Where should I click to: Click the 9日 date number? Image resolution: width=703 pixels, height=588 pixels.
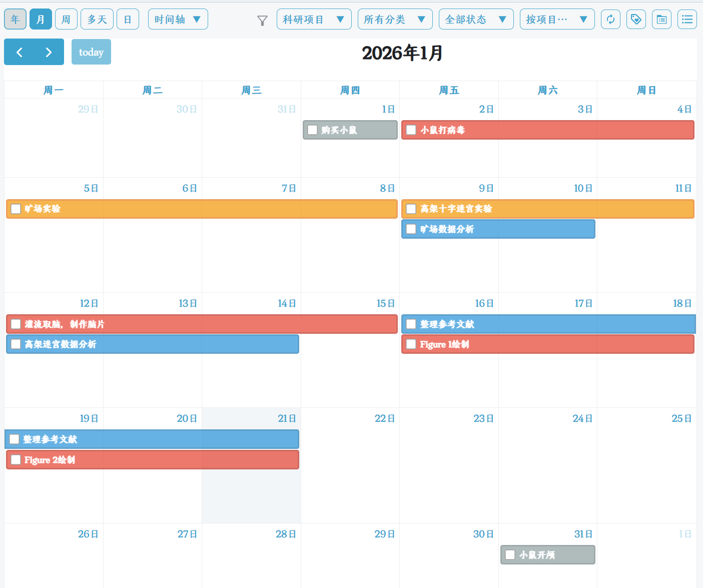click(486, 188)
